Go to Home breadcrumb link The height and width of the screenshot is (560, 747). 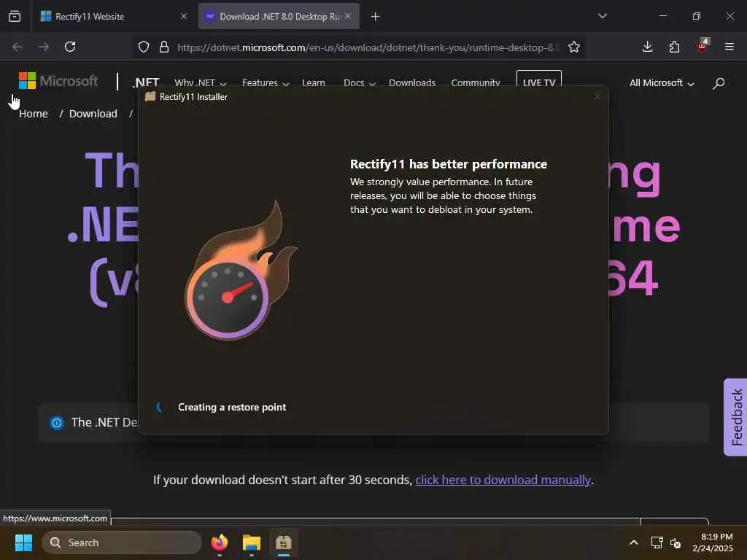(x=34, y=114)
